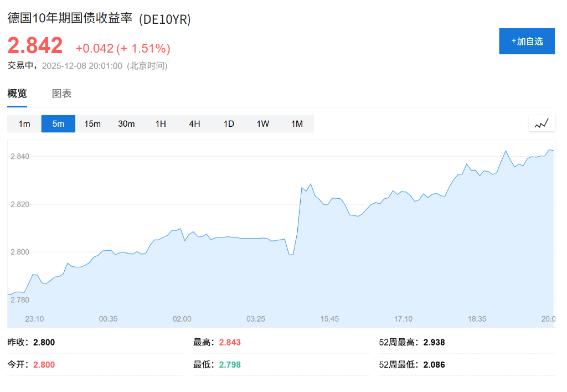The image size is (567, 392).
Task: Click the +加自选 button
Action: click(527, 41)
